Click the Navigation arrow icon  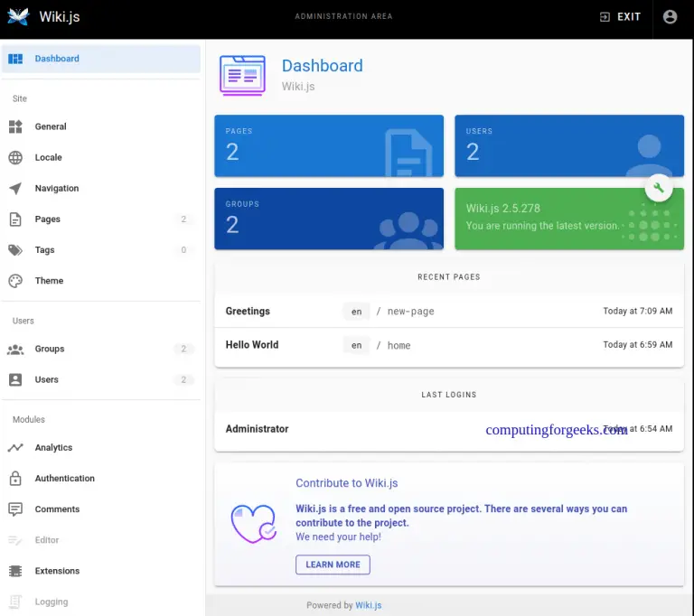(x=15, y=189)
